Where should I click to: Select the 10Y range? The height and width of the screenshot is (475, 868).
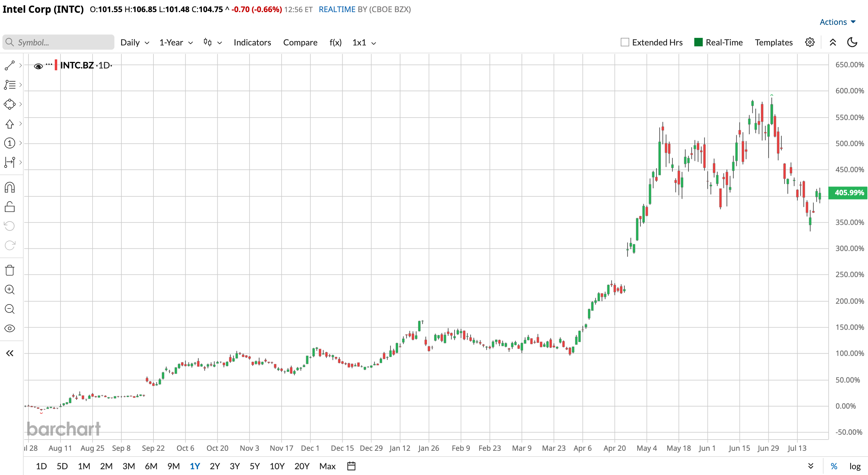[277, 466]
